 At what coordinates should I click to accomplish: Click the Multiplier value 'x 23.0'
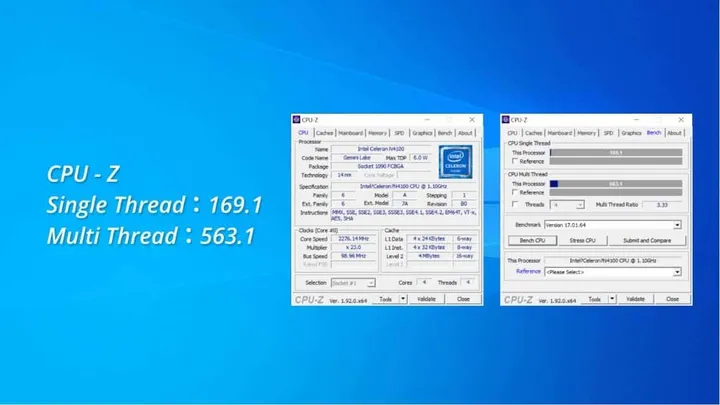[354, 248]
